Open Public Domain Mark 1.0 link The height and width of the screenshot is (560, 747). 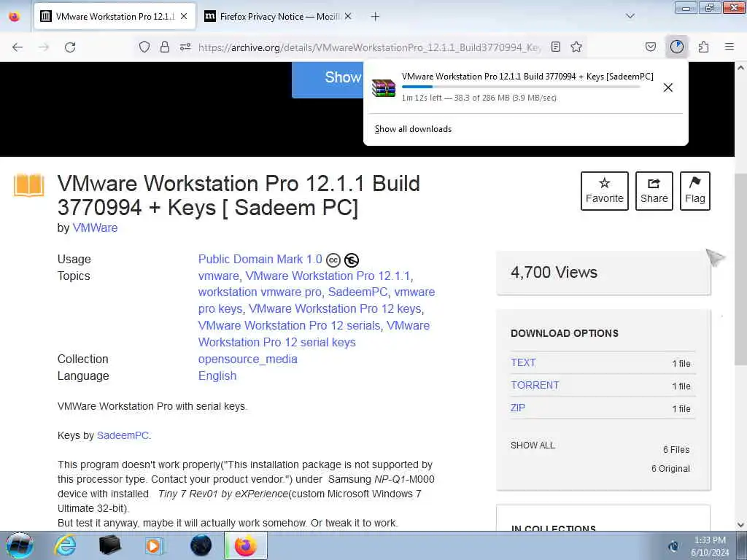pos(260,260)
